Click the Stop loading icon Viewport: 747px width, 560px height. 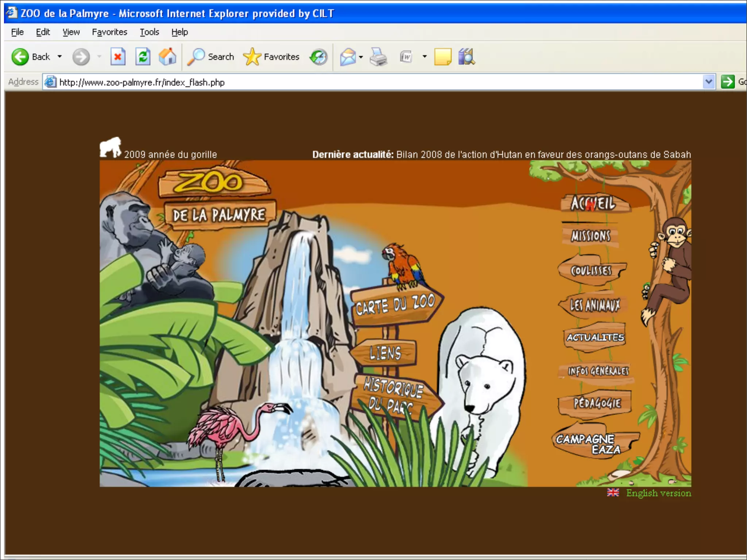click(118, 57)
